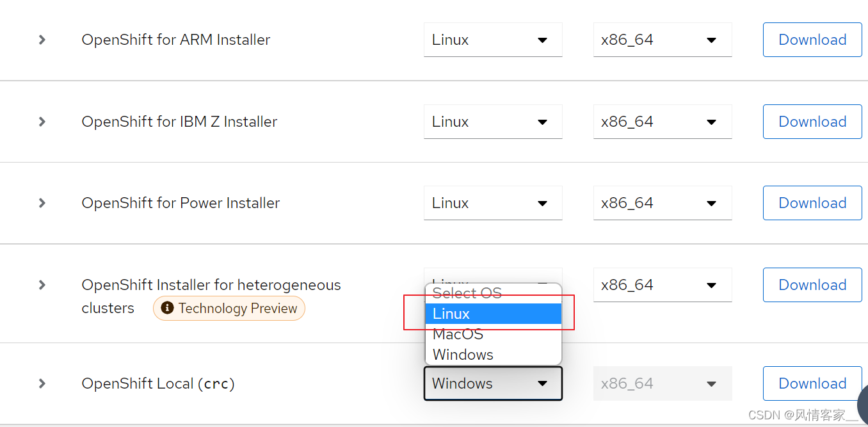Viewport: 868px width, 427px height.
Task: Download OpenShift for ARM Installer
Action: pyautogui.click(x=812, y=40)
